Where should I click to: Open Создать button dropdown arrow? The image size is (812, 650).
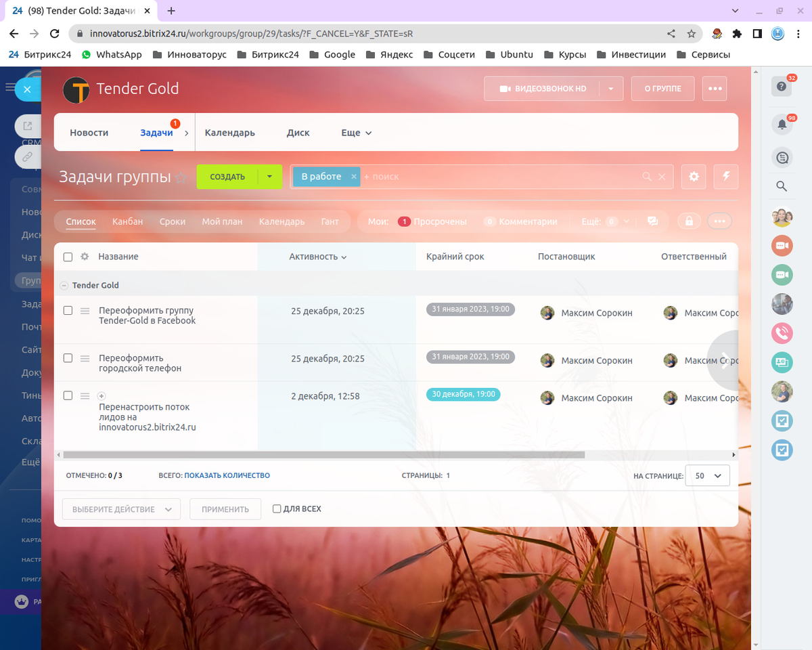point(270,177)
